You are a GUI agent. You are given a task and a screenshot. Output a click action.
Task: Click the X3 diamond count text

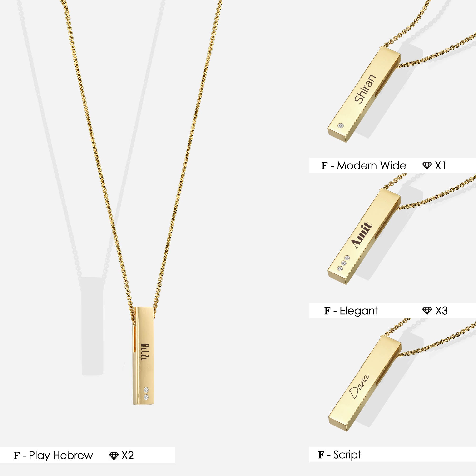[441, 311]
